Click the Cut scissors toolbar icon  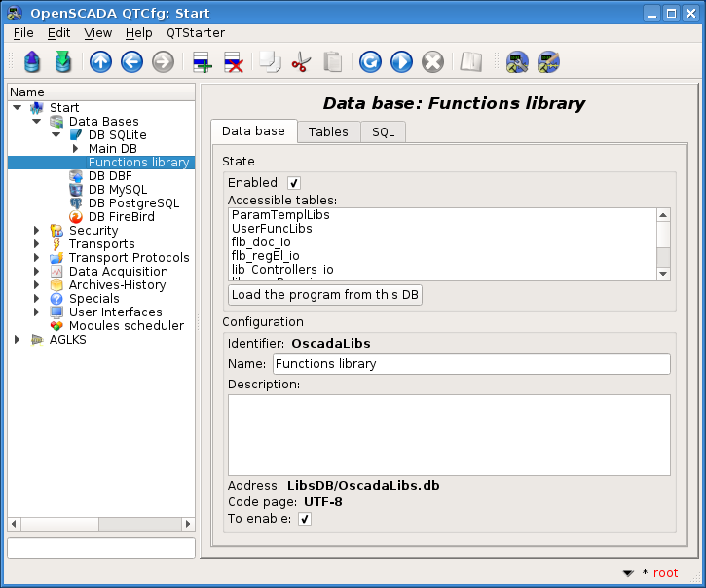coord(301,61)
